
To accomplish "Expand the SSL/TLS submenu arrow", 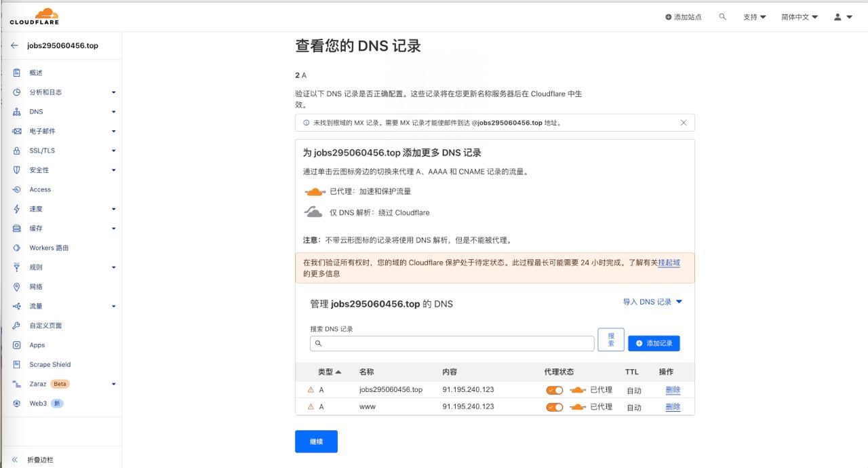I will [x=114, y=151].
